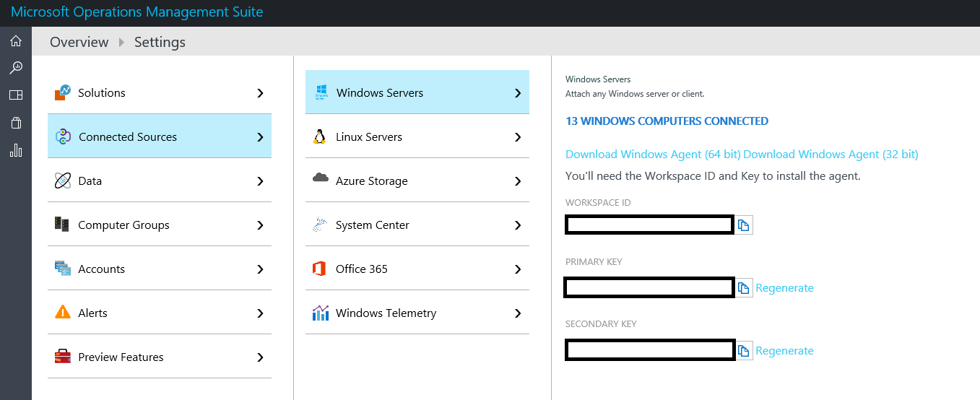
Task: Expand the Alerts chevron
Action: coord(260,313)
